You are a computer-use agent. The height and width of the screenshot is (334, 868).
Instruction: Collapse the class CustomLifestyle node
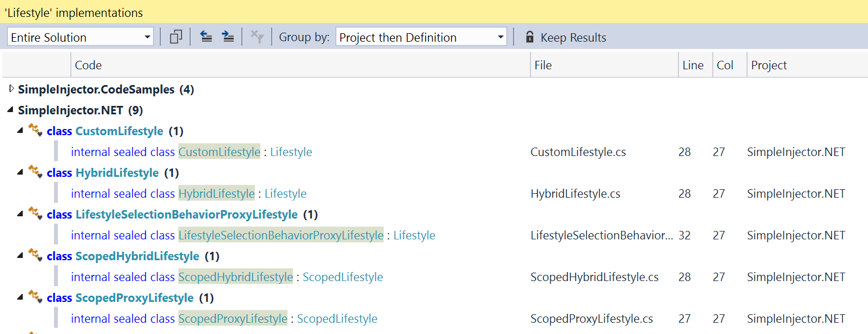(x=20, y=131)
